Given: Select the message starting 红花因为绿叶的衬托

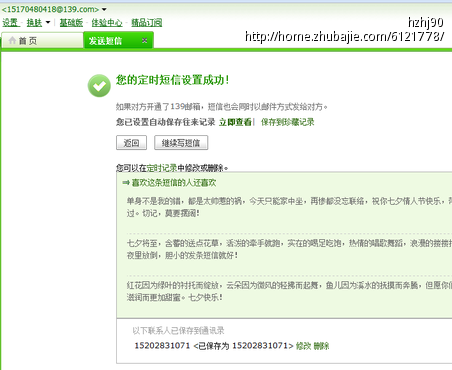Looking at the screenshot, I should pyautogui.click(x=289, y=291).
